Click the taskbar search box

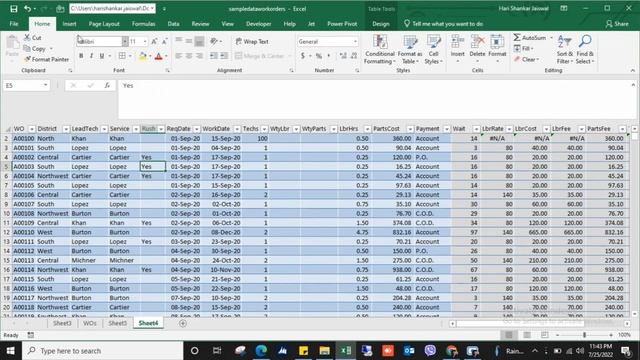click(x=102, y=351)
